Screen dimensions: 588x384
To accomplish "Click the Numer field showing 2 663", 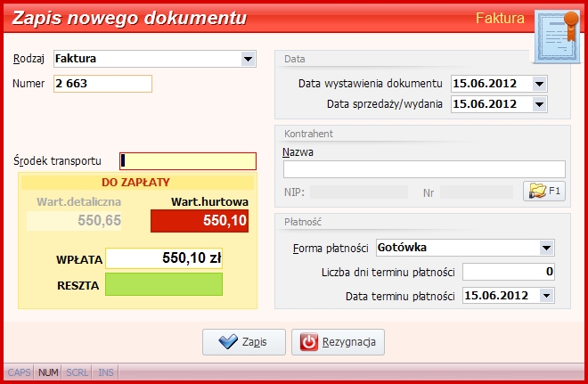I will pos(102,84).
